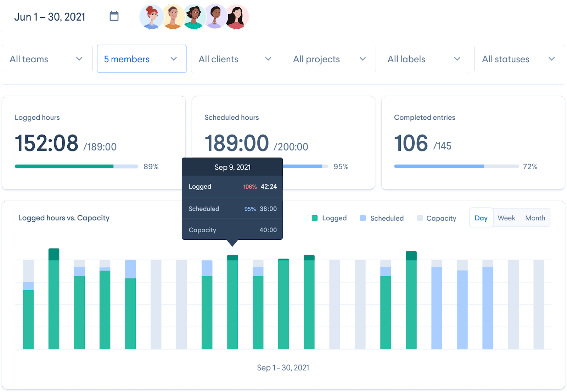This screenshot has height=392, width=567.
Task: Toggle the Logged legend series
Action: tap(329, 218)
